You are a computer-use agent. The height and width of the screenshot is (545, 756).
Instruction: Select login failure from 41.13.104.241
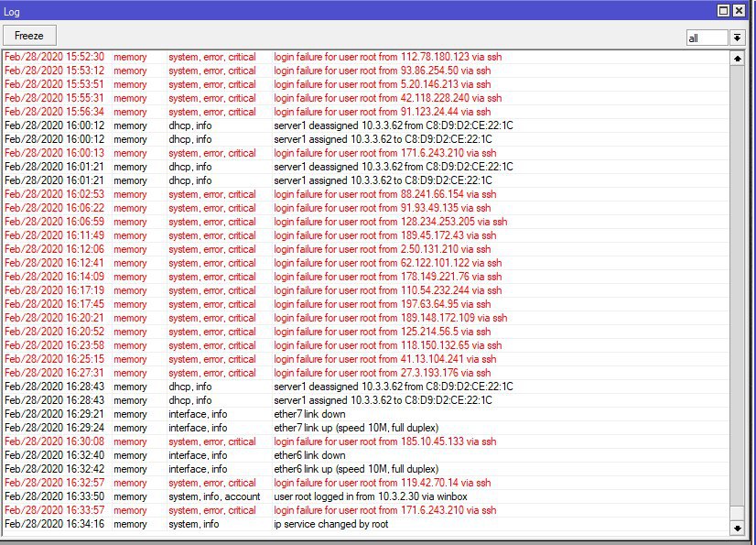366,360
